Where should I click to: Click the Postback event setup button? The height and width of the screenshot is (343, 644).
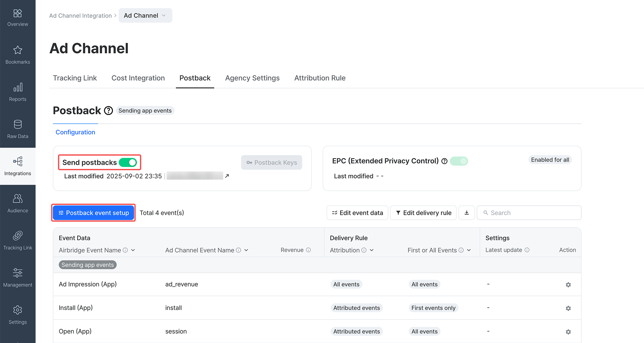pyautogui.click(x=94, y=213)
